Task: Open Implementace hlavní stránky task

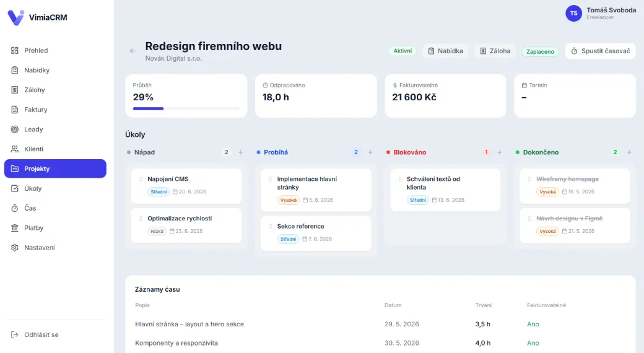Action: coord(316,190)
